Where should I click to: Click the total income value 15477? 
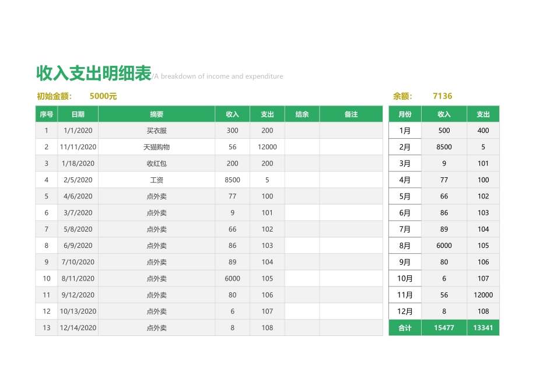pos(444,328)
